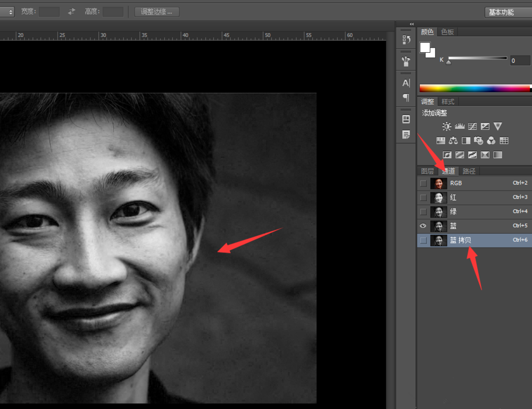Add a Color Balance adjustment

point(453,141)
